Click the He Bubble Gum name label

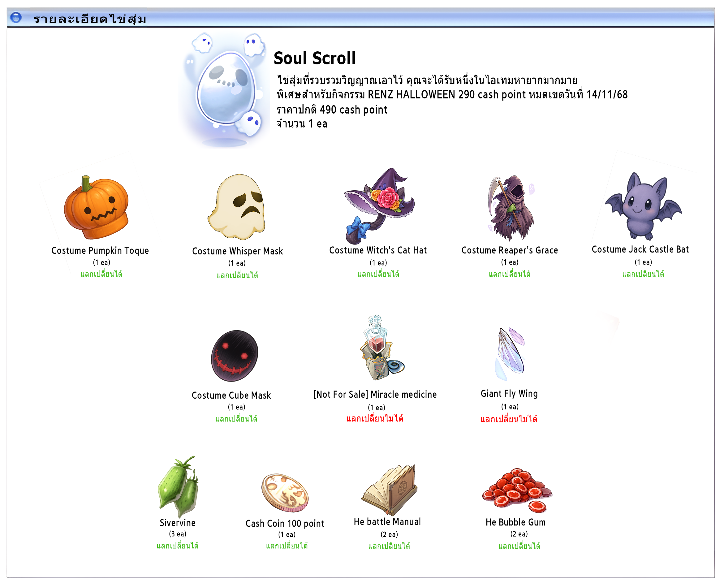point(516,522)
